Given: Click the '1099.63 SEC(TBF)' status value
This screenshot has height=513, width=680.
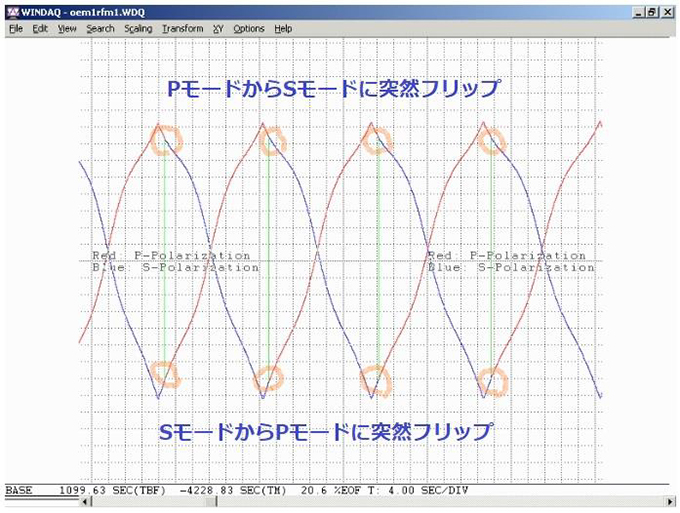Looking at the screenshot, I should (x=112, y=490).
